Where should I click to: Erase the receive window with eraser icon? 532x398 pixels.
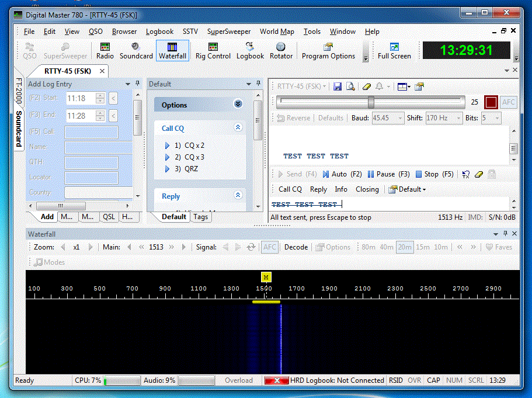click(366, 86)
